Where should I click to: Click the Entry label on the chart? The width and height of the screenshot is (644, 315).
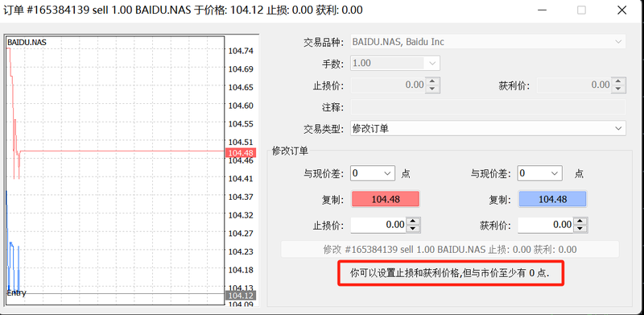pos(16,292)
